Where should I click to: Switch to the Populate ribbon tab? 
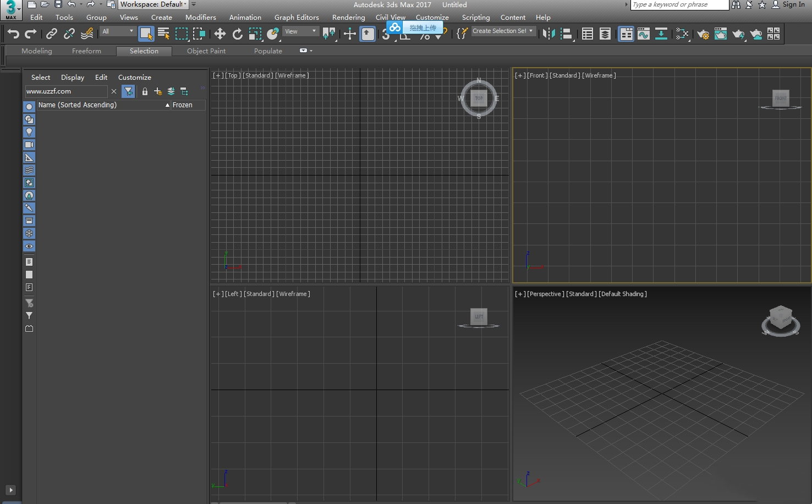click(268, 51)
